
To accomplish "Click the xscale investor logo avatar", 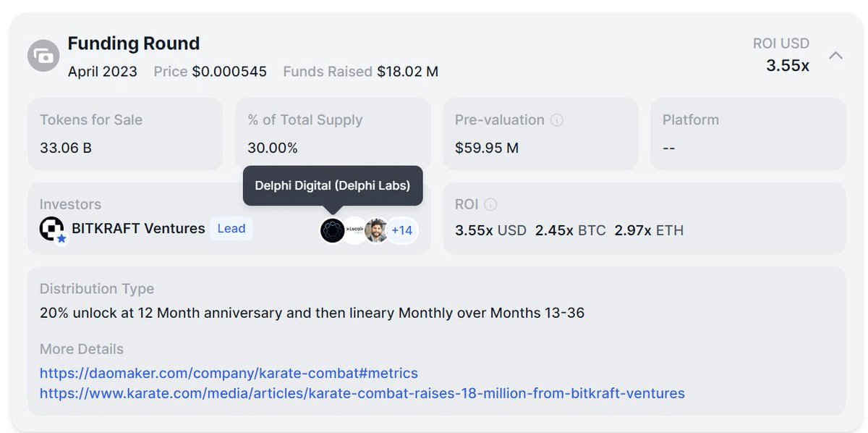I will point(354,230).
